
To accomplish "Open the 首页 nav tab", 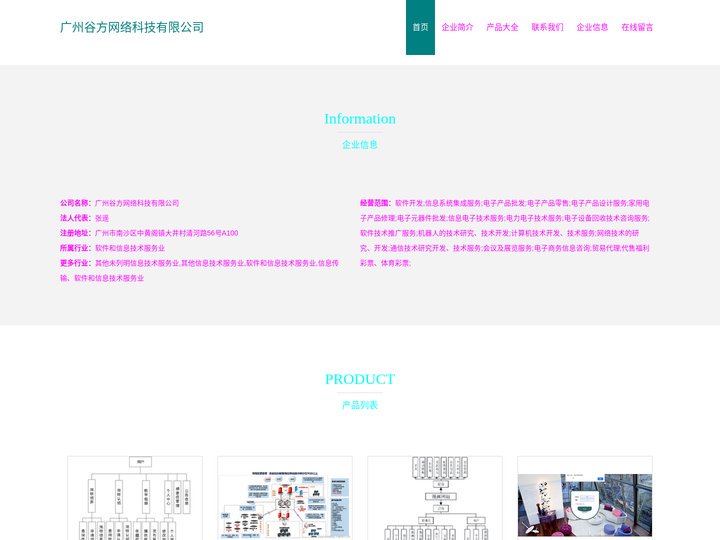I will click(420, 27).
